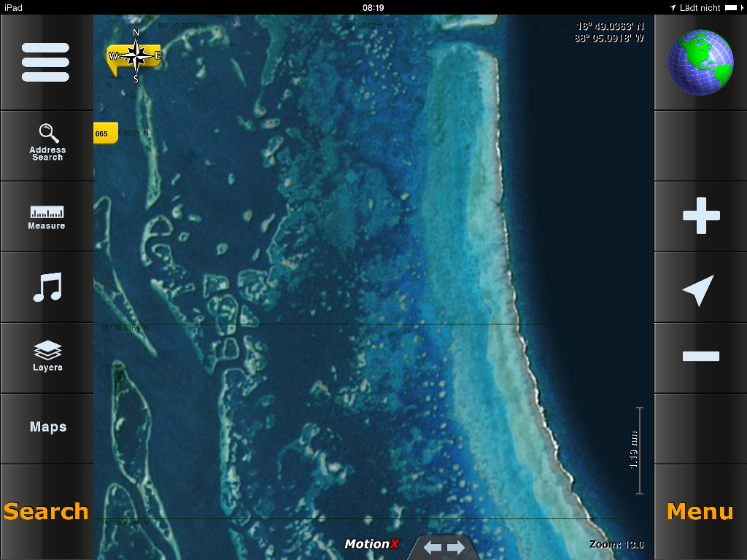Open the hamburger list menu
The width and height of the screenshot is (747, 560).
(46, 63)
